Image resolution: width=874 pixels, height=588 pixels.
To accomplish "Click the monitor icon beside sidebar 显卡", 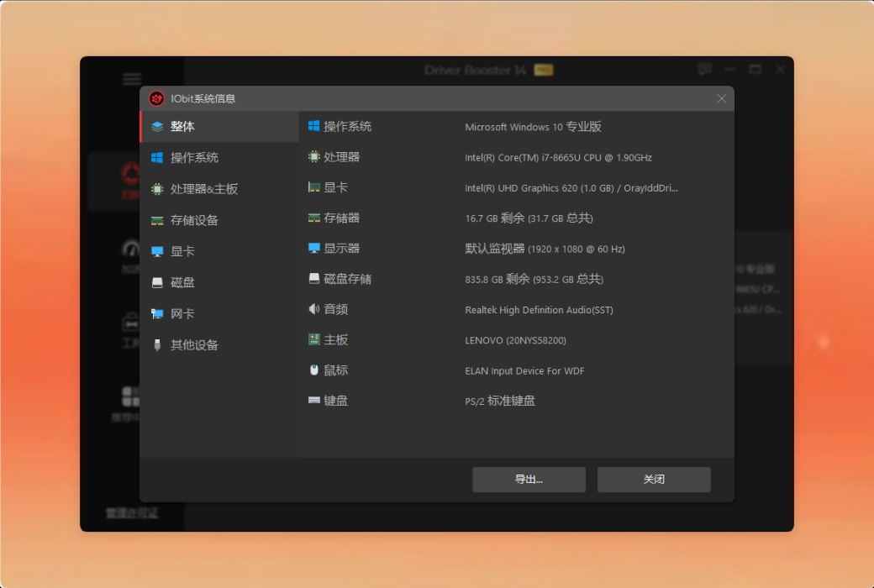I will coord(157,251).
